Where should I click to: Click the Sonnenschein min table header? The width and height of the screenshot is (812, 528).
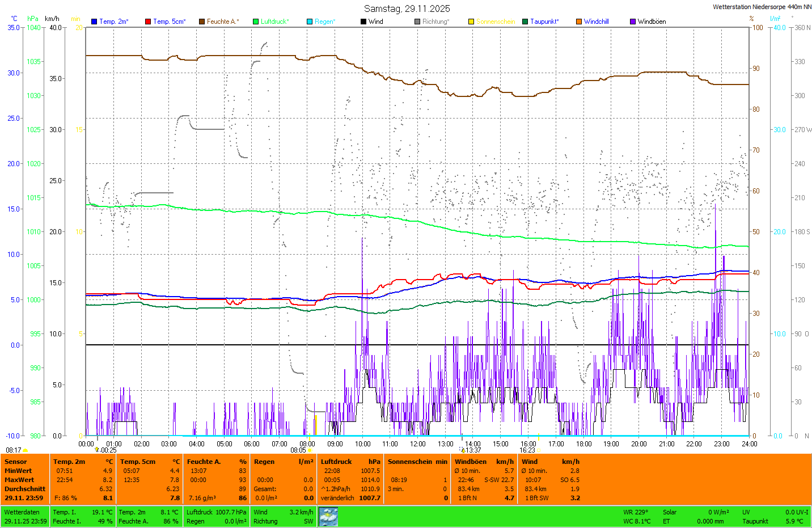point(417,462)
